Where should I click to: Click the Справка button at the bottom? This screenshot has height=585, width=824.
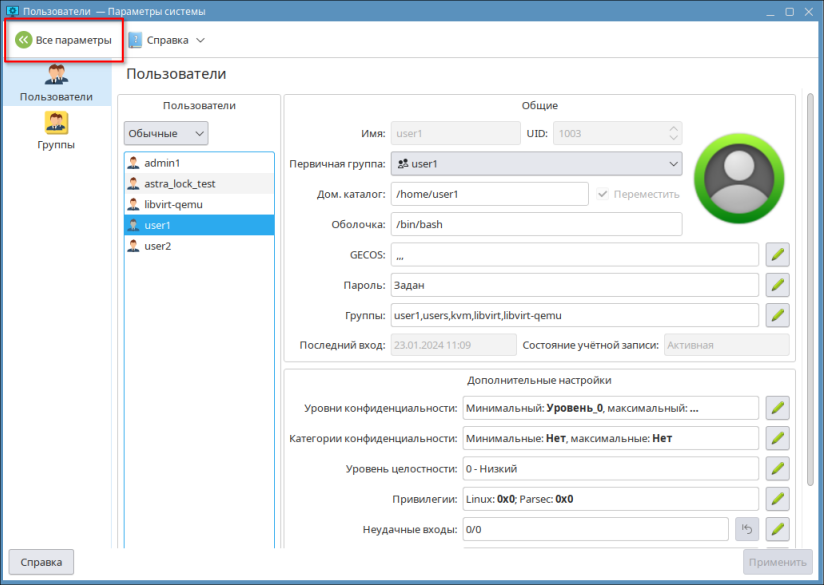[x=41, y=562]
